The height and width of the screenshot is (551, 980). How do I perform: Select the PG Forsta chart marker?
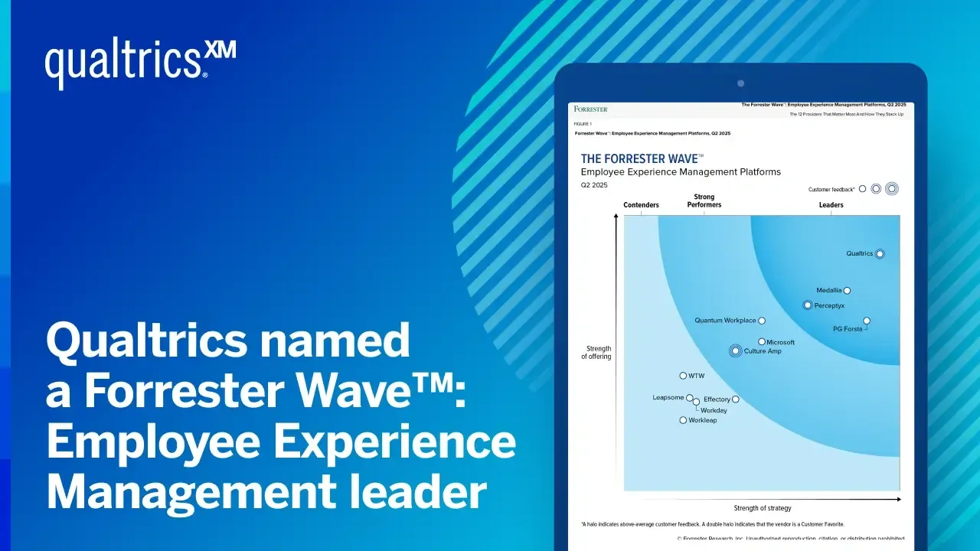[867, 321]
